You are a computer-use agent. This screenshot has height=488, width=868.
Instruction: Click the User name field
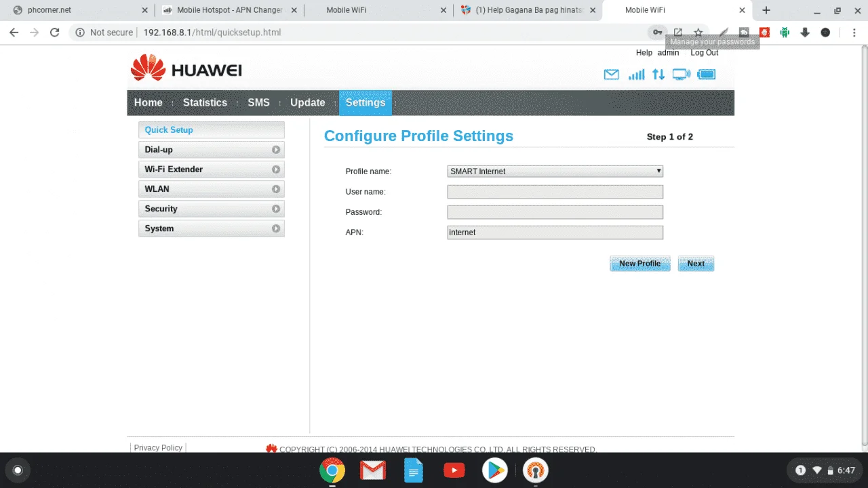point(555,192)
